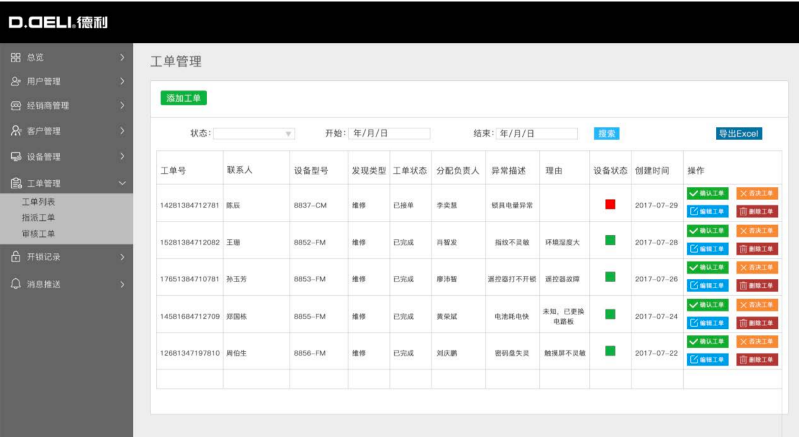This screenshot has width=799, height=439.
Task: Click the 经销商管理 store icon
Action: click(16, 105)
